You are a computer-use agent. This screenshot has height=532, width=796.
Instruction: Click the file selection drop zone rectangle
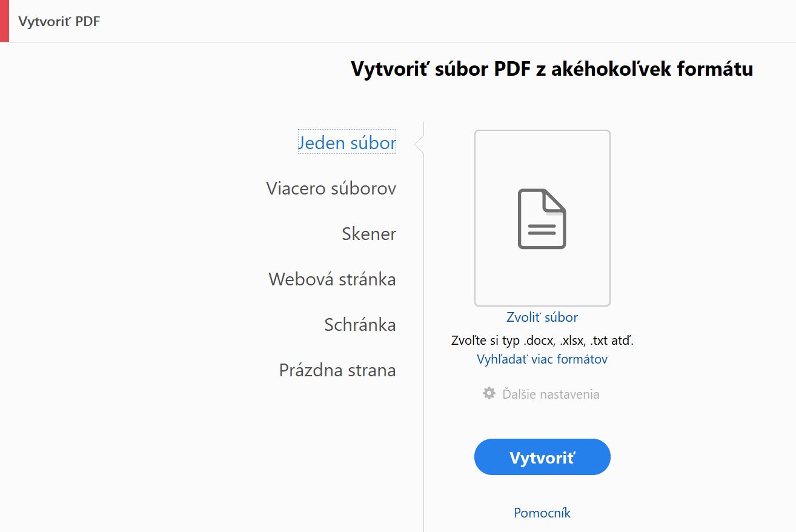pyautogui.click(x=542, y=217)
